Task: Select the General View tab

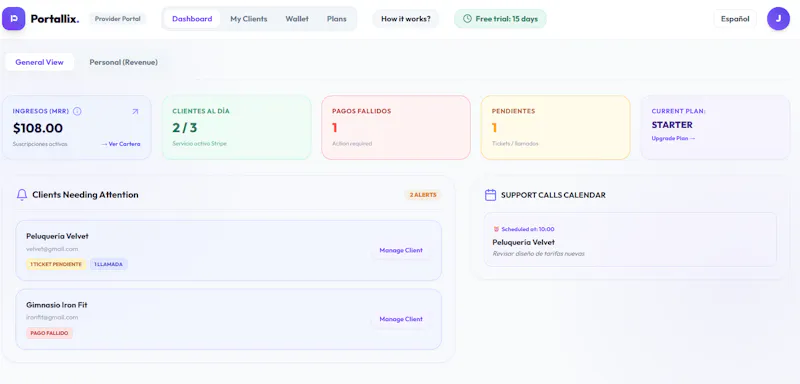Action: [x=39, y=62]
